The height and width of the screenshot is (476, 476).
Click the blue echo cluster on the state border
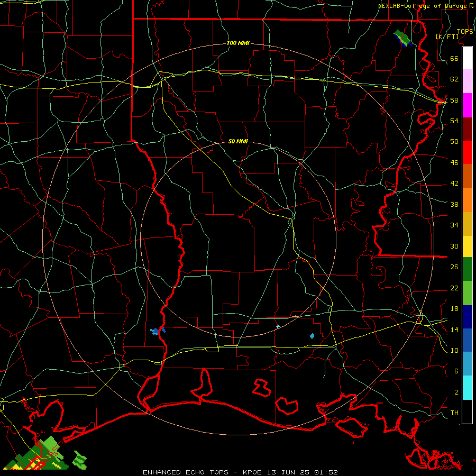pyautogui.click(x=158, y=331)
